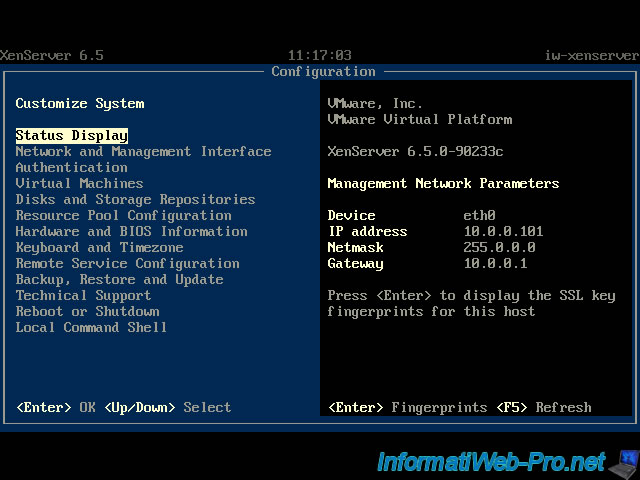Screen dimensions: 640x480
Task: Click the clock showing 11:17:03
Action: coord(320,55)
